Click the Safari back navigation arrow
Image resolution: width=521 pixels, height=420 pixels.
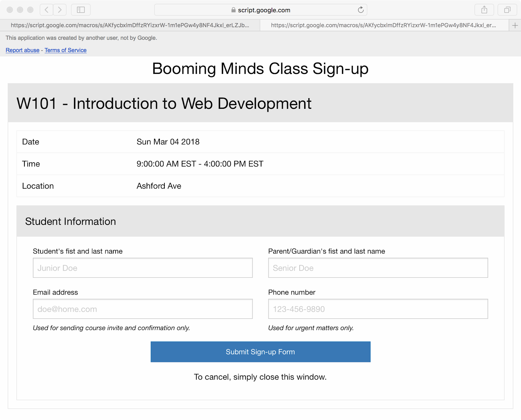(47, 10)
